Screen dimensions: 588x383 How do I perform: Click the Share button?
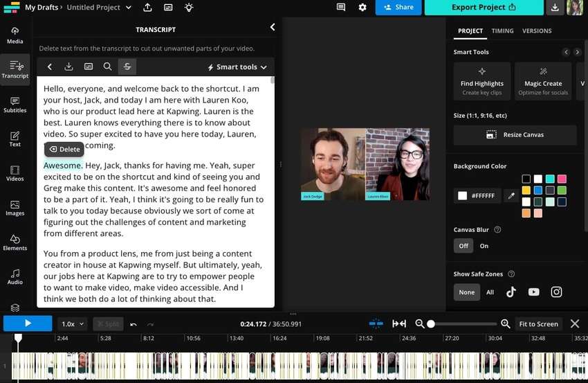398,8
